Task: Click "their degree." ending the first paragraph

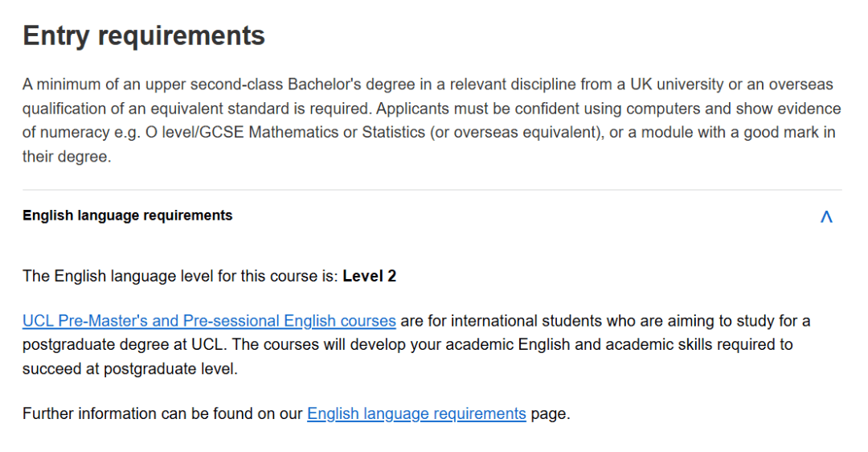Action: point(67,157)
